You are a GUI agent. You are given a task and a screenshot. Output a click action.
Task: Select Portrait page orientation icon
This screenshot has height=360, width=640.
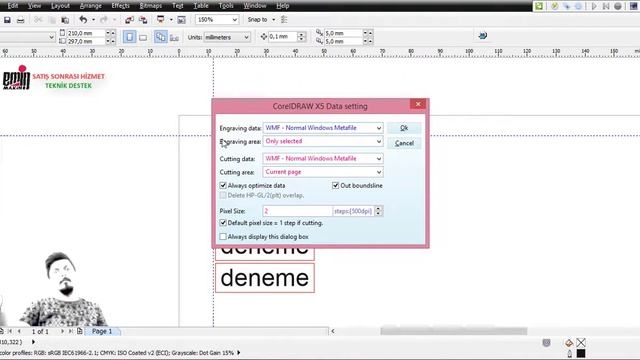pyautogui.click(x=129, y=37)
